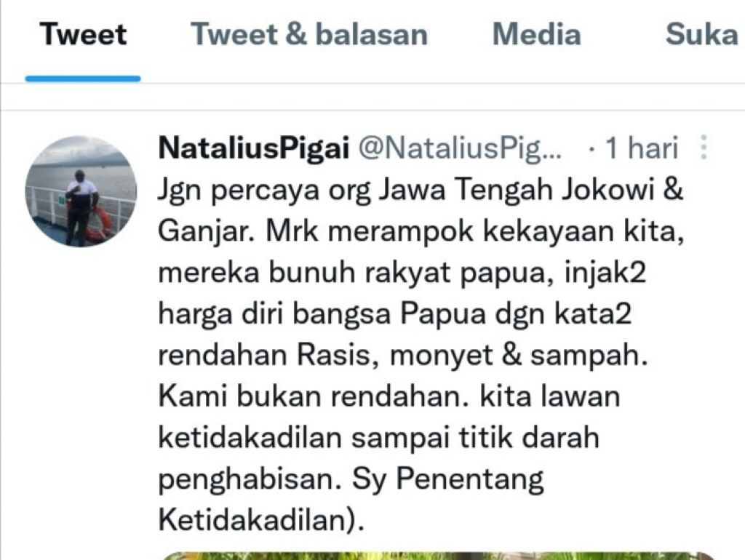The height and width of the screenshot is (560, 745).
Task: Click the closing word "Ketidakadilan)."
Action: point(261,520)
